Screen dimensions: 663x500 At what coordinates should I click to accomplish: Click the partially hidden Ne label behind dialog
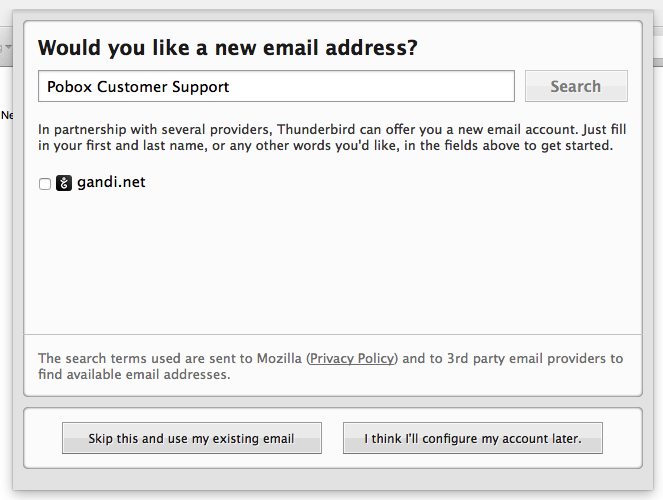click(x=6, y=115)
